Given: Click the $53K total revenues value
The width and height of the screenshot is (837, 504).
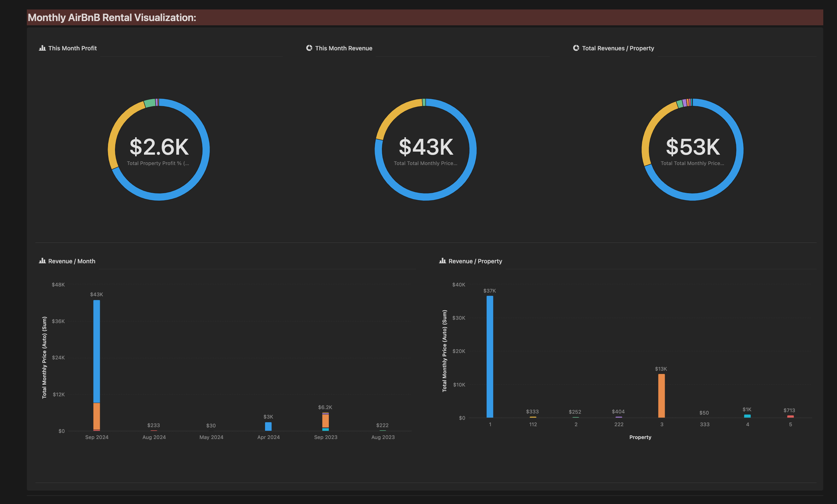Looking at the screenshot, I should pyautogui.click(x=693, y=147).
